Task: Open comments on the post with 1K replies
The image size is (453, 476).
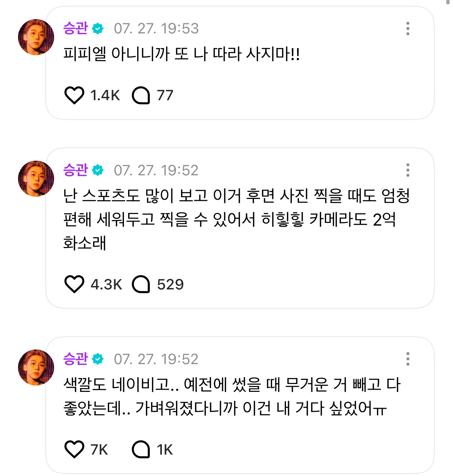Action: coord(141,449)
